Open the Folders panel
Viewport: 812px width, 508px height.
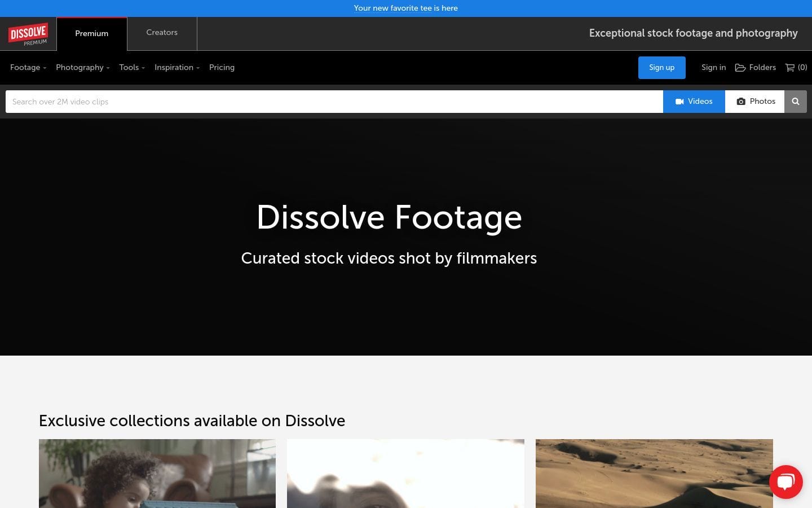756,67
